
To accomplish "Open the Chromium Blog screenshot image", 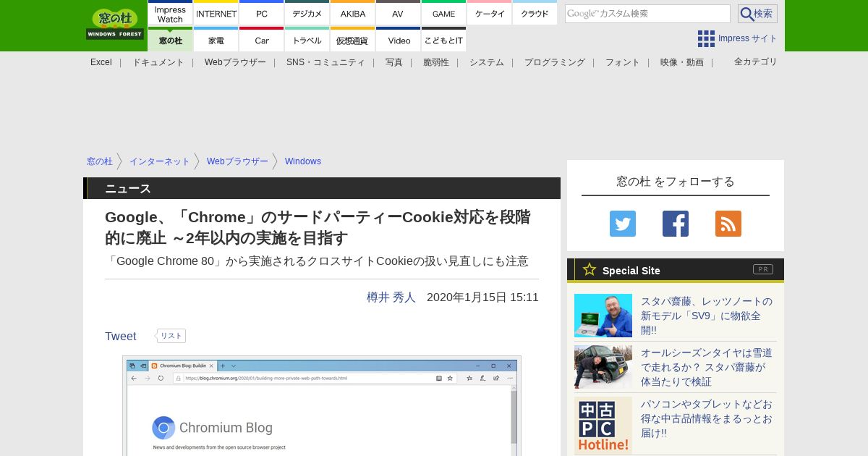I will pyautogui.click(x=322, y=406).
